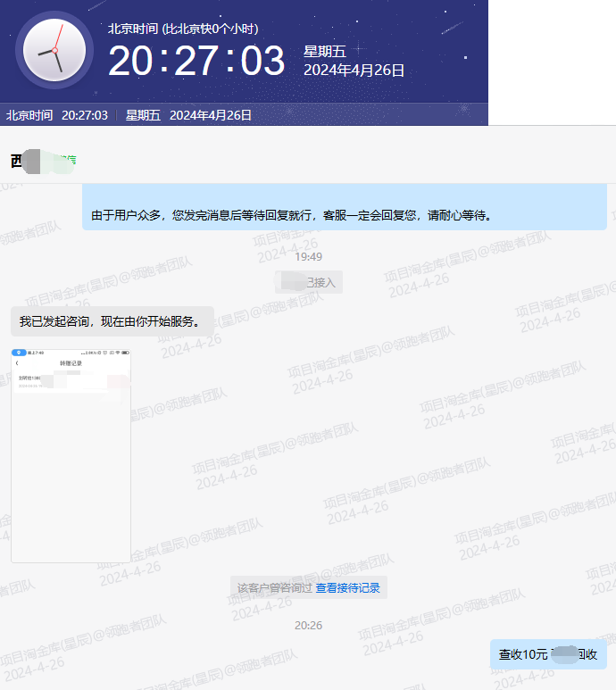Image resolution: width=616 pixels, height=690 pixels.
Task: Click the 我已发起咨询，现在由你开始服务 message
Action: pos(112,321)
